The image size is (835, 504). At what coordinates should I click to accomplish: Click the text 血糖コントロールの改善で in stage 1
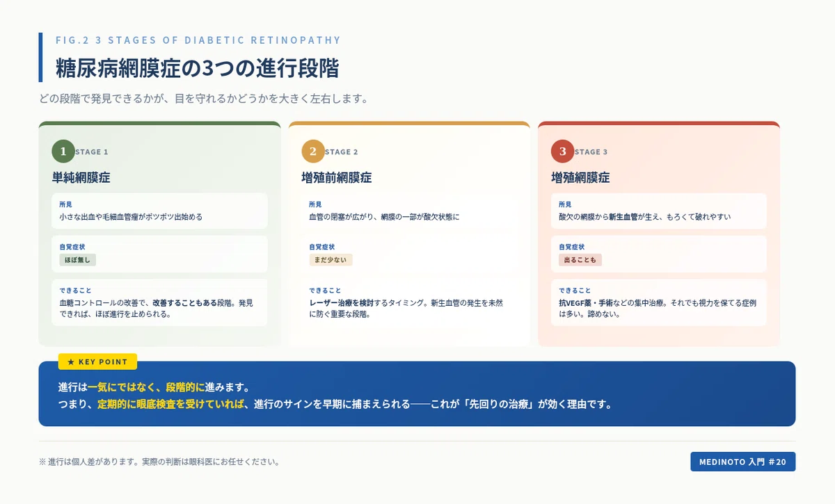103,303
